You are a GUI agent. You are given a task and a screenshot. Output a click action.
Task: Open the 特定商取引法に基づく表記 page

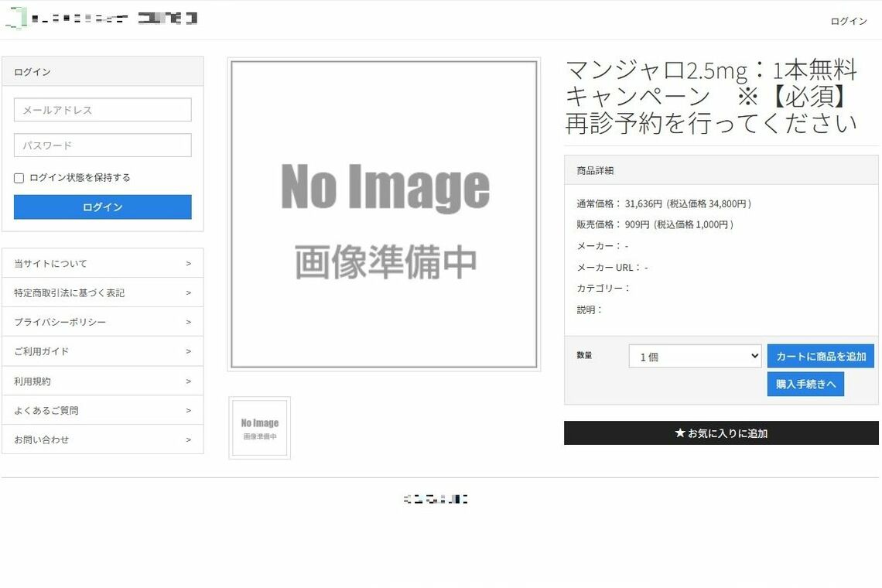[x=102, y=292]
